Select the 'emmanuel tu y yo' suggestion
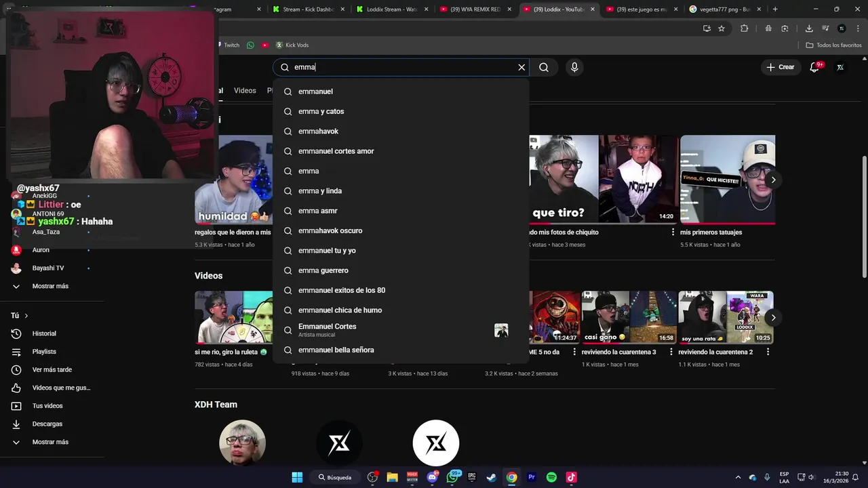 click(401, 251)
